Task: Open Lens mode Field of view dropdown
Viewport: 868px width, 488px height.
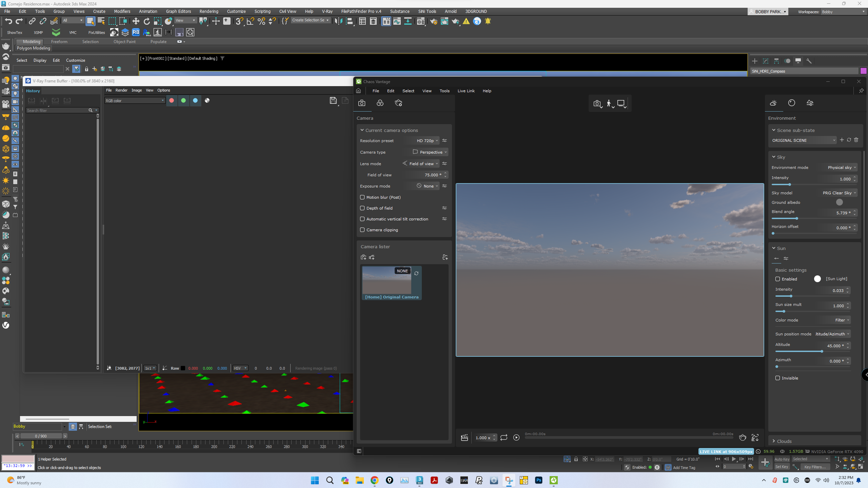Action: coord(421,164)
